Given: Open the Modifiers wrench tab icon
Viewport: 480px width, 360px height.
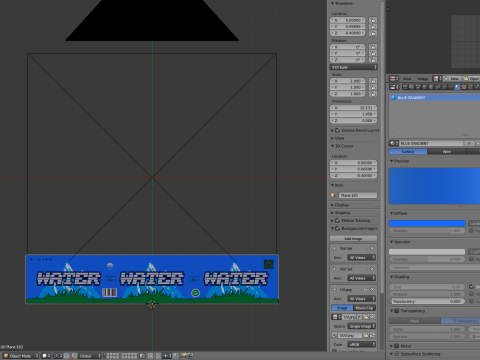Looking at the screenshot, I should coord(444,87).
